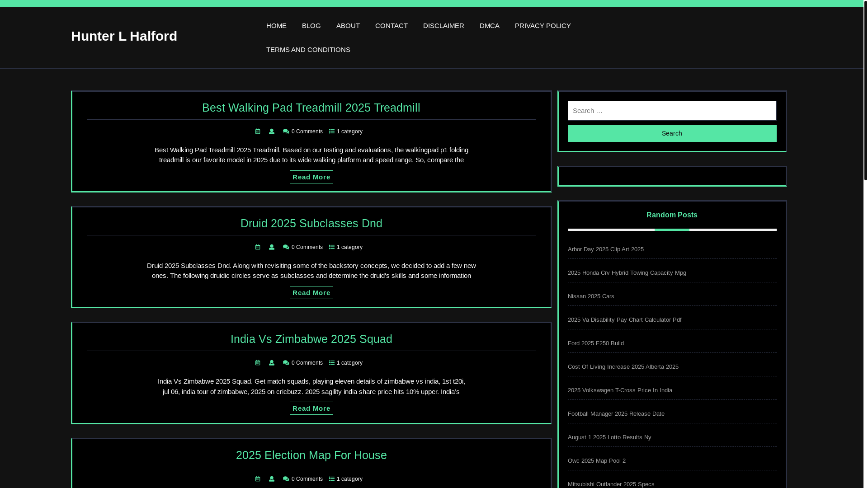
Task: Click comments bubble icon under Best Walking Pad post
Action: 286,131
